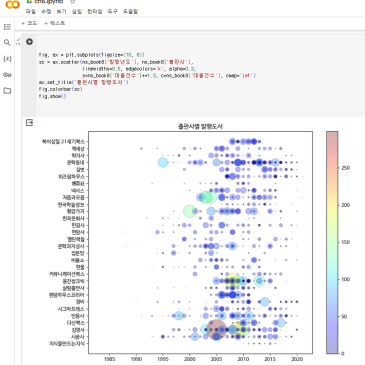This screenshot has height=365, width=365.
Task: Open the 수정 menu
Action: pos(46,11)
